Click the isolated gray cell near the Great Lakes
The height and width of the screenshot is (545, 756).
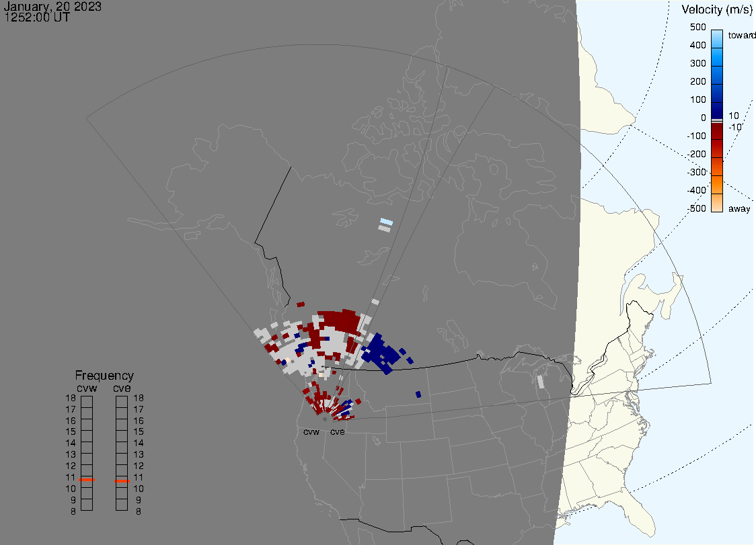540,381
